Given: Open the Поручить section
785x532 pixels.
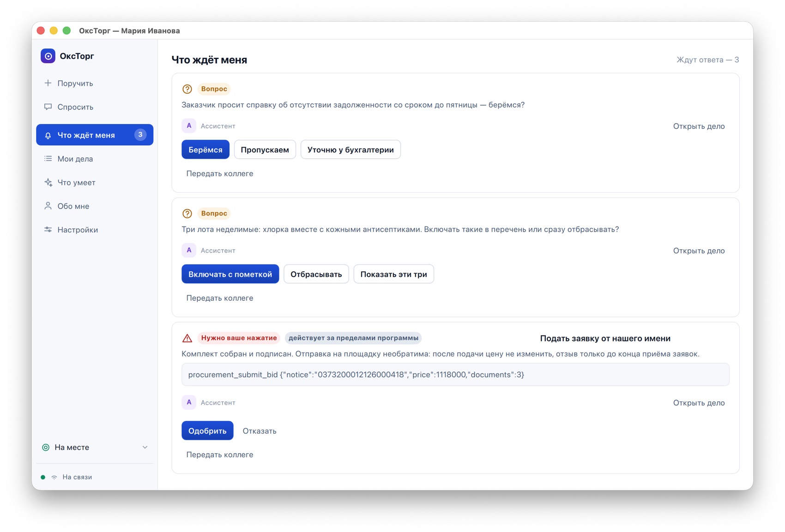Looking at the screenshot, I should point(95,83).
